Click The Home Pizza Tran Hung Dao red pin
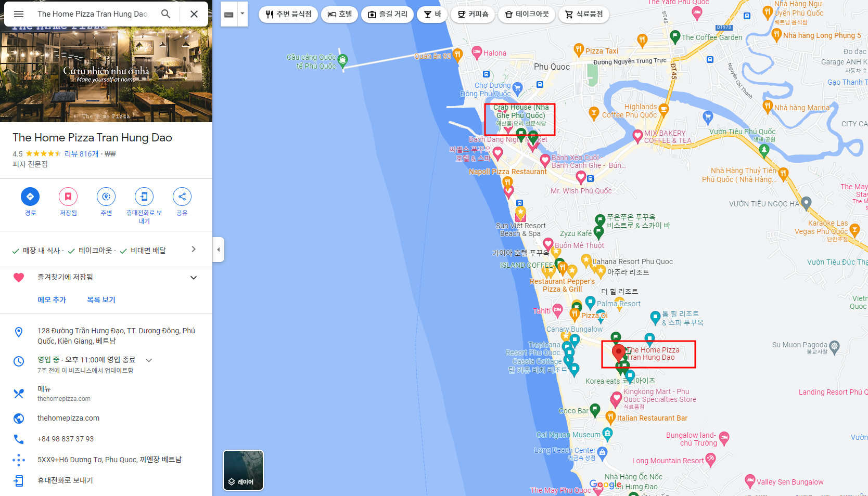 tap(618, 354)
